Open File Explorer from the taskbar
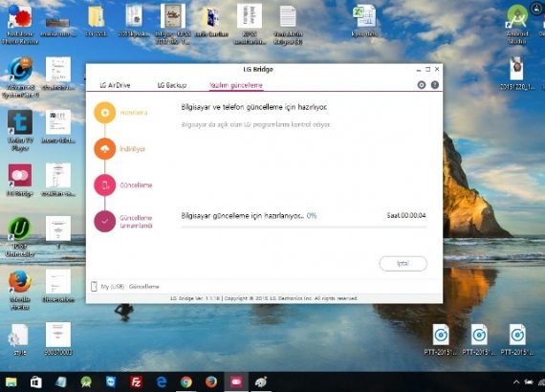The image size is (545, 392). [11, 382]
